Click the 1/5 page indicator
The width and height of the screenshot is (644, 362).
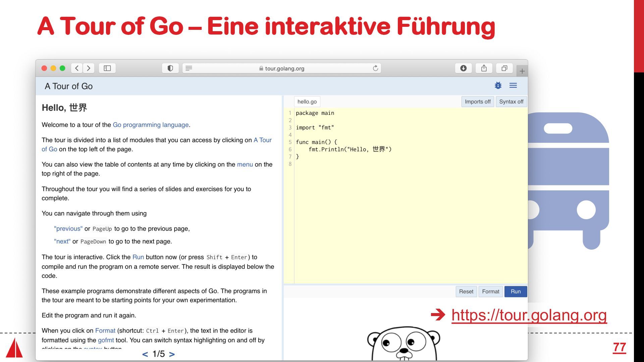point(159,354)
